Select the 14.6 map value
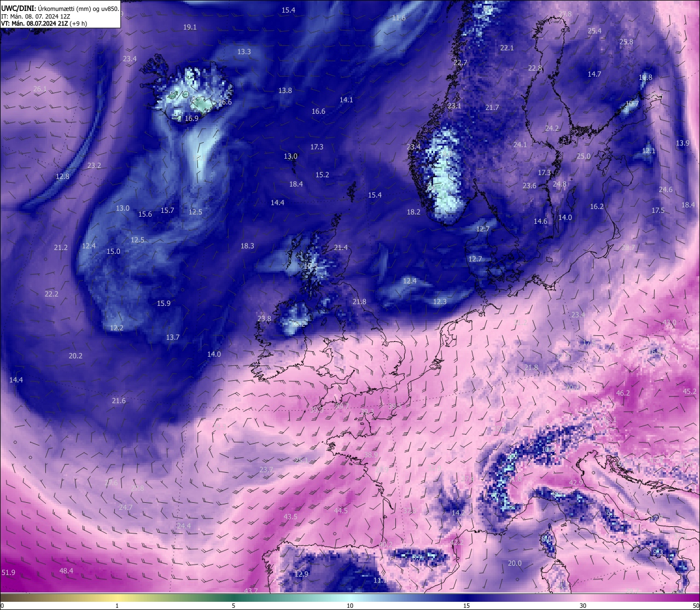The width and height of the screenshot is (700, 610). click(x=540, y=221)
